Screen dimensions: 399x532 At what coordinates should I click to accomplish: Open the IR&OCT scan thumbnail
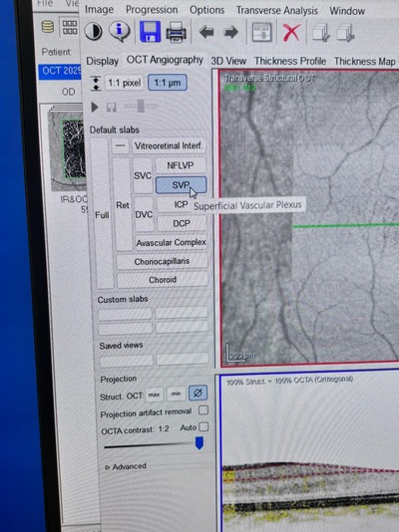(x=68, y=150)
